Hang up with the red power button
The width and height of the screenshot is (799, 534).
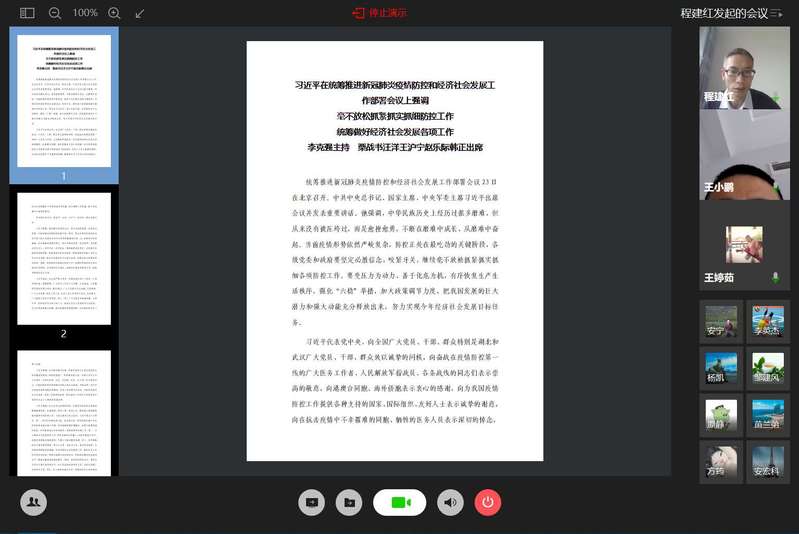point(487,502)
